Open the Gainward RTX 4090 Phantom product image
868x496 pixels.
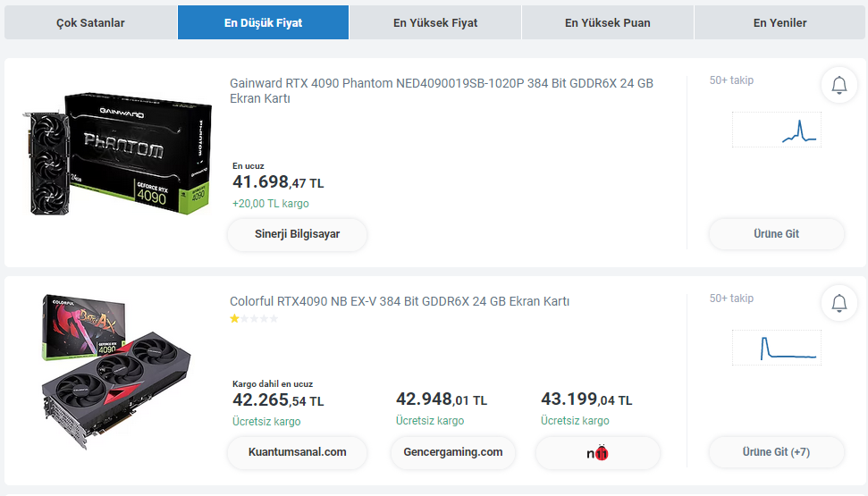click(117, 154)
